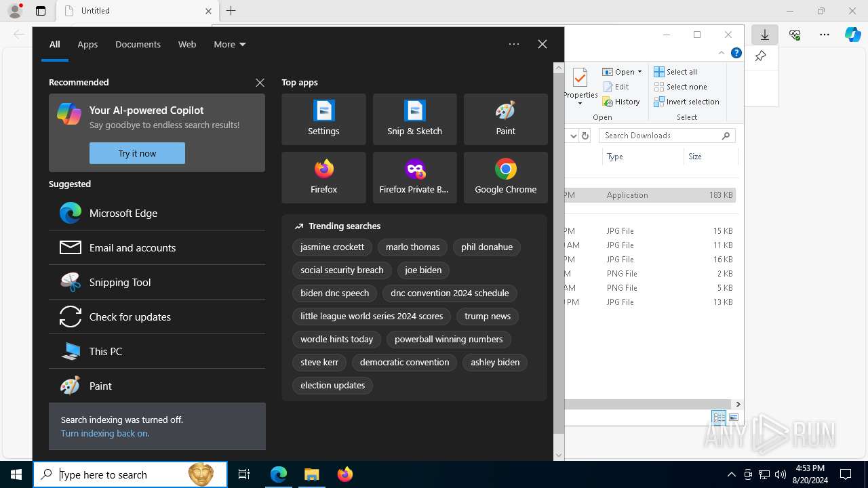Open Paint from Suggested list
The width and height of the screenshot is (868, 488).
coord(157,386)
